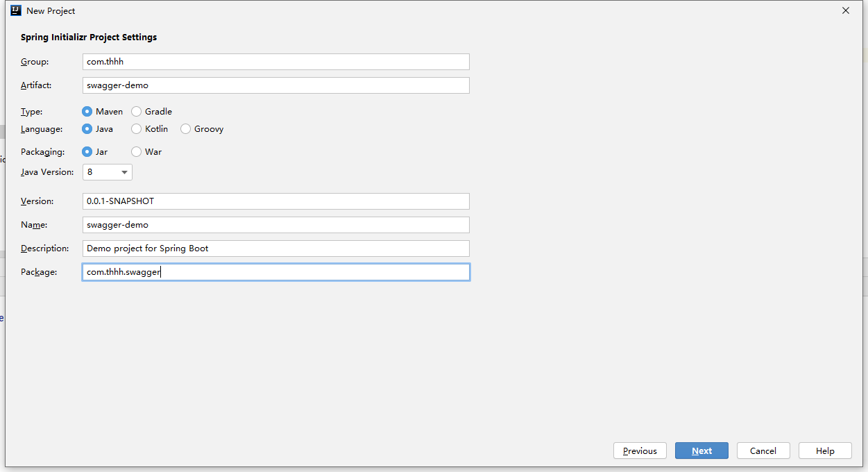Click the 'Packaging:' label

[x=42, y=151]
